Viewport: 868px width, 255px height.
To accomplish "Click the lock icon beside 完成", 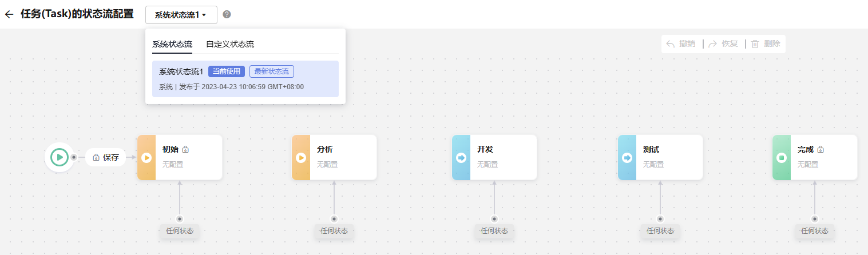I will tap(821, 150).
